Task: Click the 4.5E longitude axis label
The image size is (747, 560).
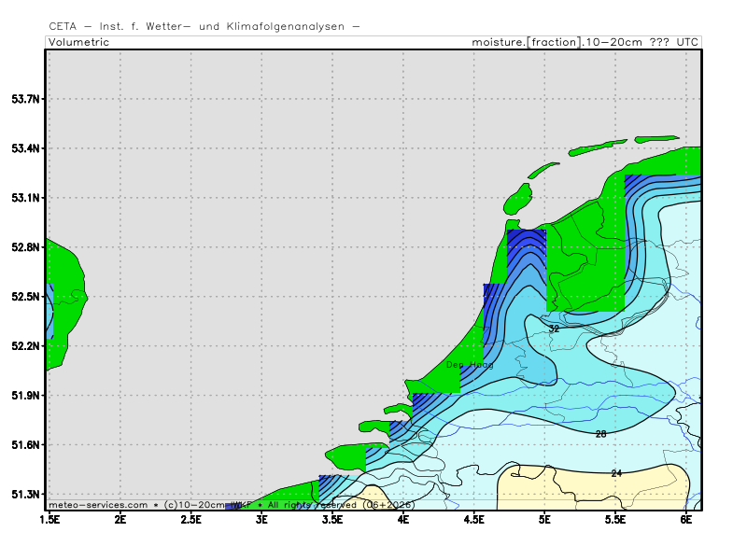Action: tap(474, 518)
